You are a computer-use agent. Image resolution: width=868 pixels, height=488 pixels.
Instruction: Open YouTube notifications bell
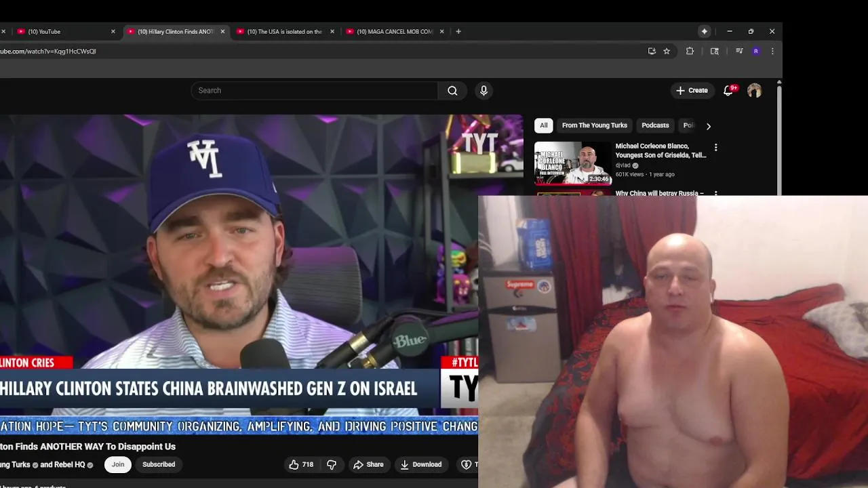[x=728, y=90]
